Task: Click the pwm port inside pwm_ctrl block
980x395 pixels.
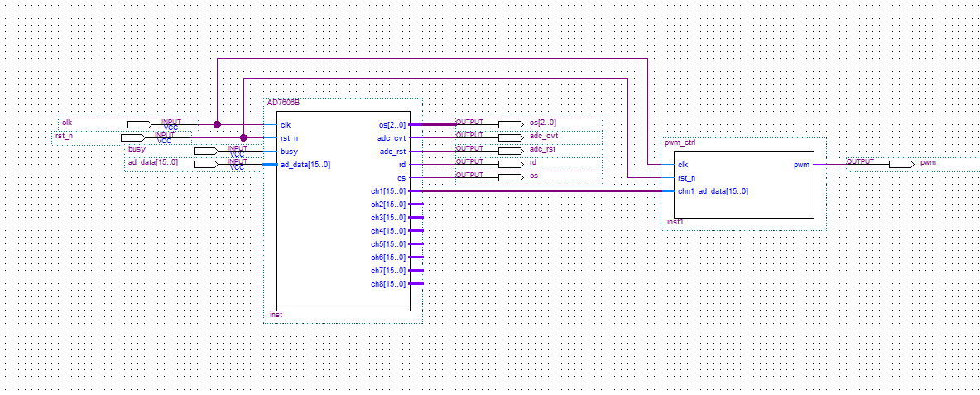Action: [x=802, y=164]
